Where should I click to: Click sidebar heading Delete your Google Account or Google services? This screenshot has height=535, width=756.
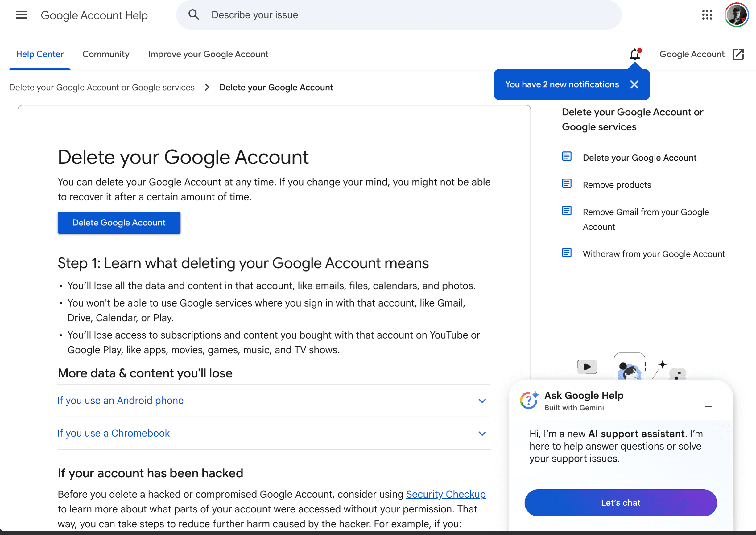632,119
